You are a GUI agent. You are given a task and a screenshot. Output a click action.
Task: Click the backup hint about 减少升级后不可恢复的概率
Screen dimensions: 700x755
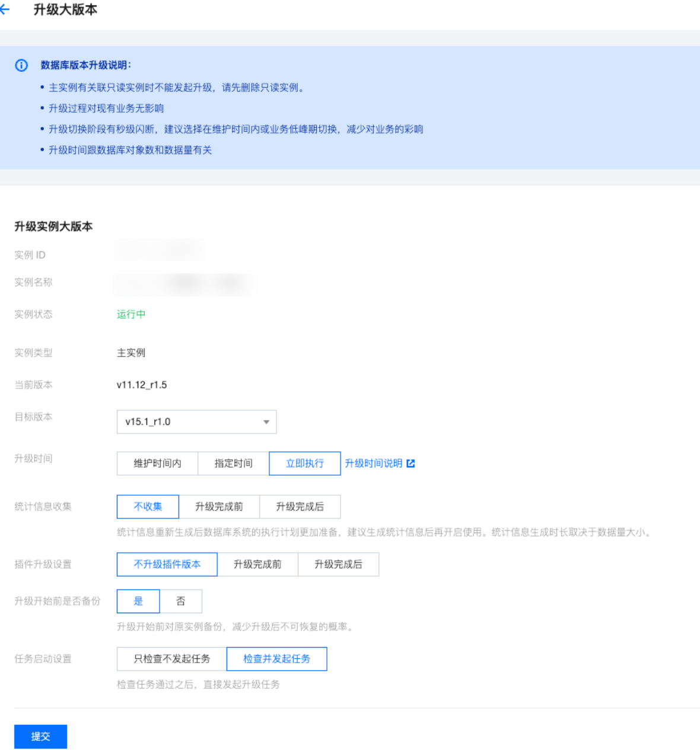click(237, 627)
